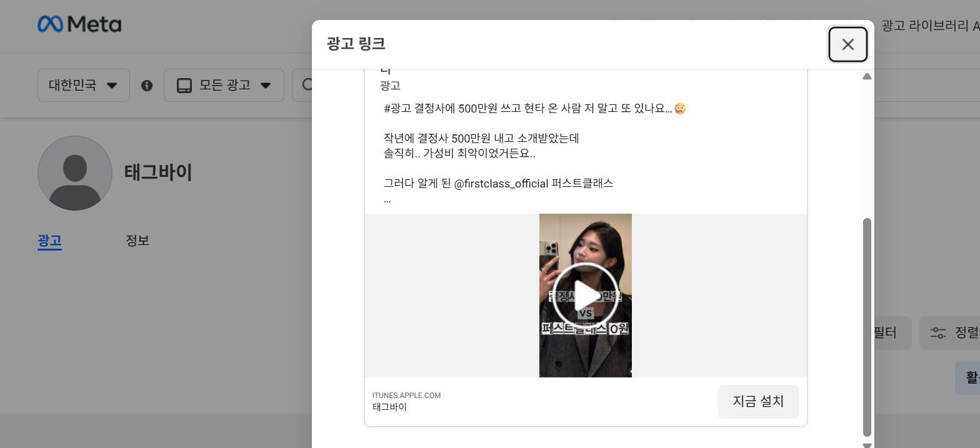Viewport: 980px width, 448px height.
Task: Click the @firstclass_official mention in ad text
Action: point(501,183)
